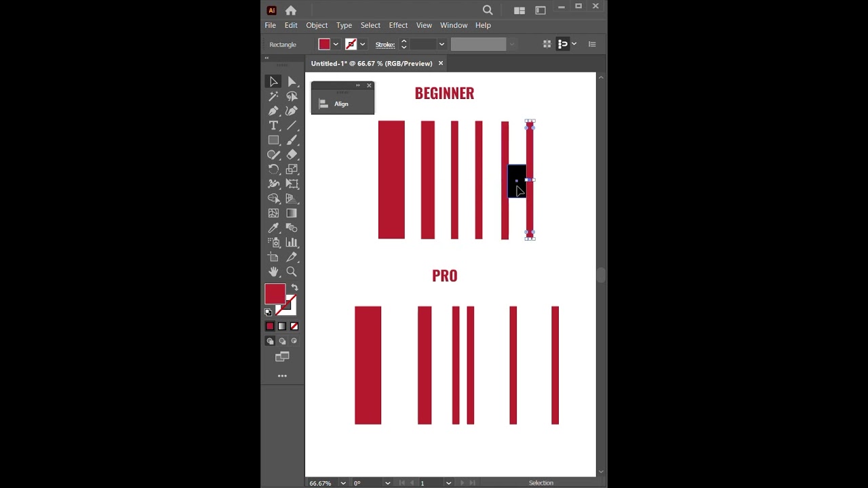Open the workspace switcher icon
Image resolution: width=868 pixels, height=488 pixels.
pyautogui.click(x=540, y=10)
